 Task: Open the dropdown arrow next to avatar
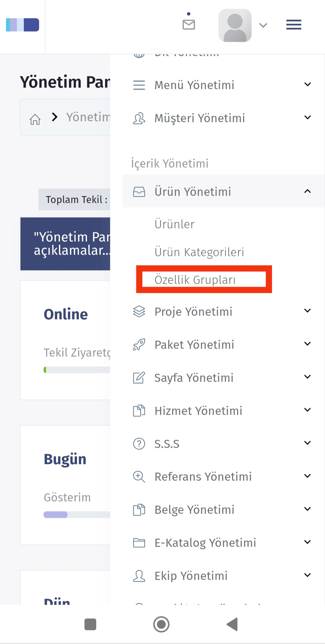[263, 25]
